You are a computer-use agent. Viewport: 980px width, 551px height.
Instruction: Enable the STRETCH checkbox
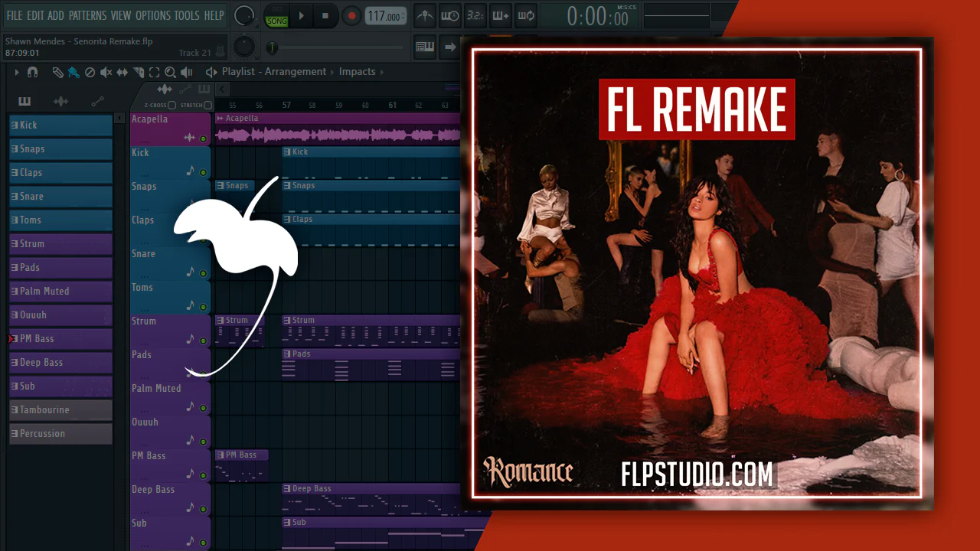pyautogui.click(x=207, y=105)
